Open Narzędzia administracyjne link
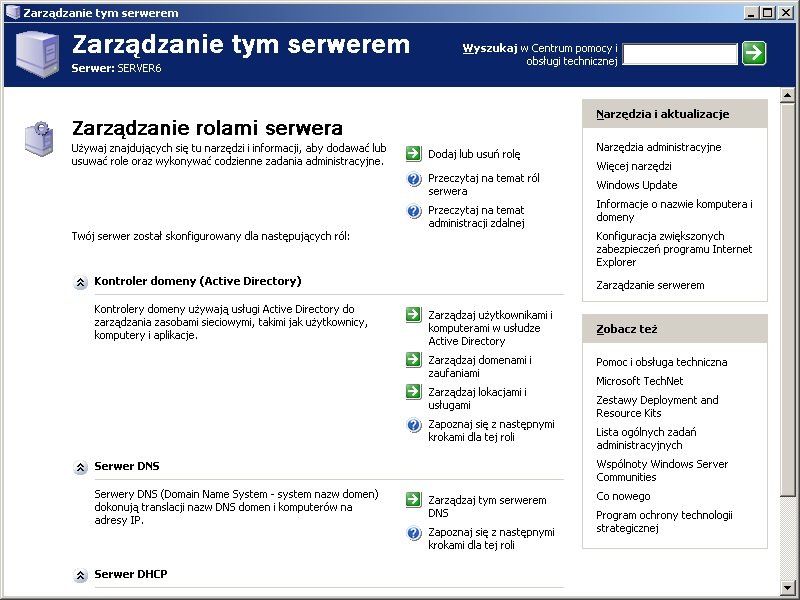Image resolution: width=800 pixels, height=600 pixels. [659, 147]
